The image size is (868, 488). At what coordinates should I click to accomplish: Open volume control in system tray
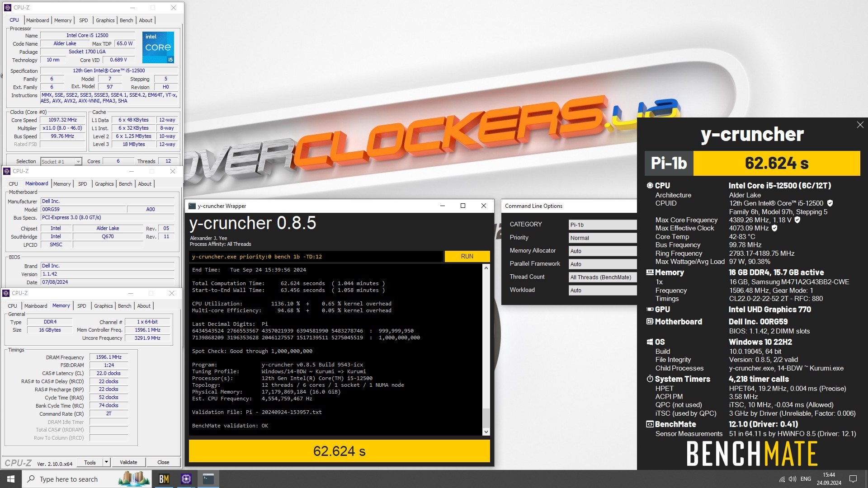click(x=792, y=479)
